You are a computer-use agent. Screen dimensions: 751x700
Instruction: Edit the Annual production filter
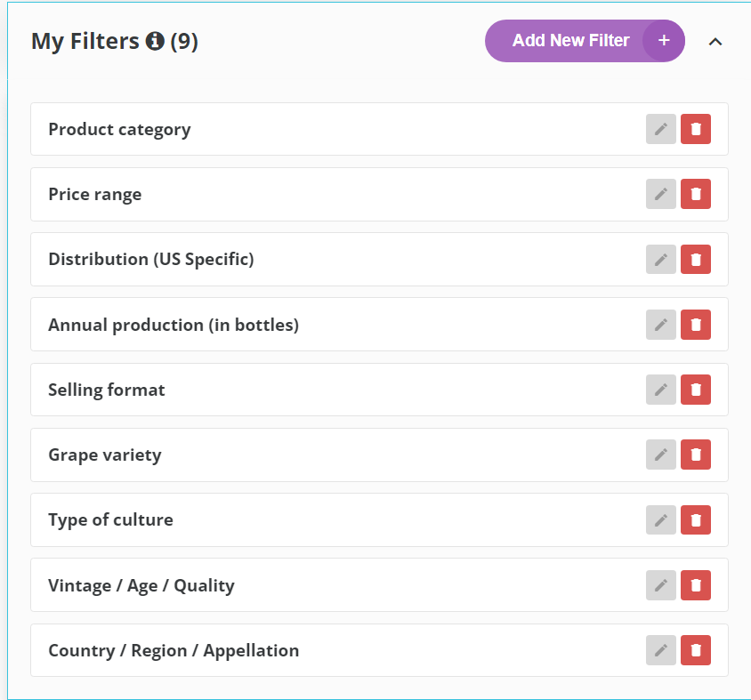coord(660,325)
